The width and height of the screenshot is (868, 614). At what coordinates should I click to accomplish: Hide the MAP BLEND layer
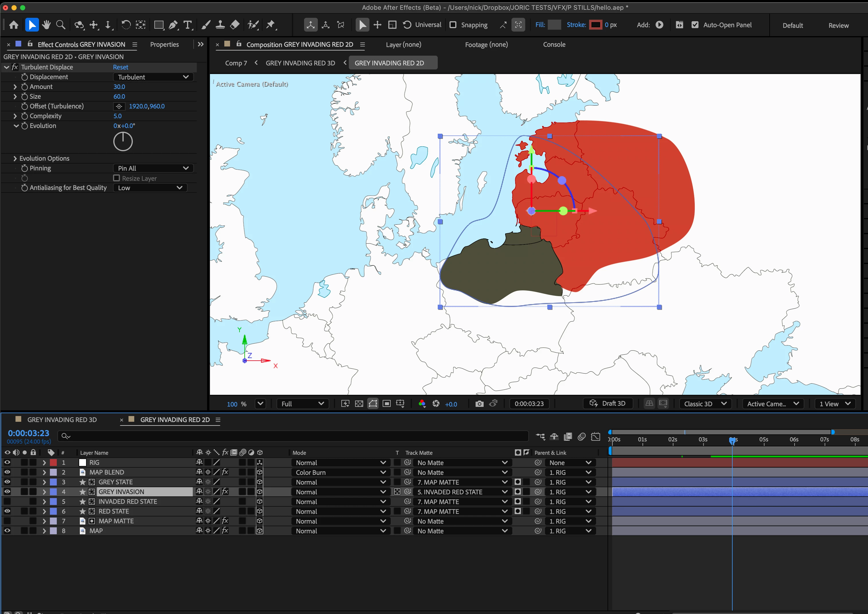point(7,472)
